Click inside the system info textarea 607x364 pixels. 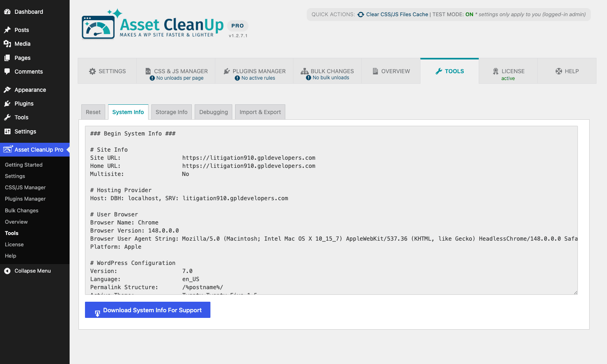(331, 210)
